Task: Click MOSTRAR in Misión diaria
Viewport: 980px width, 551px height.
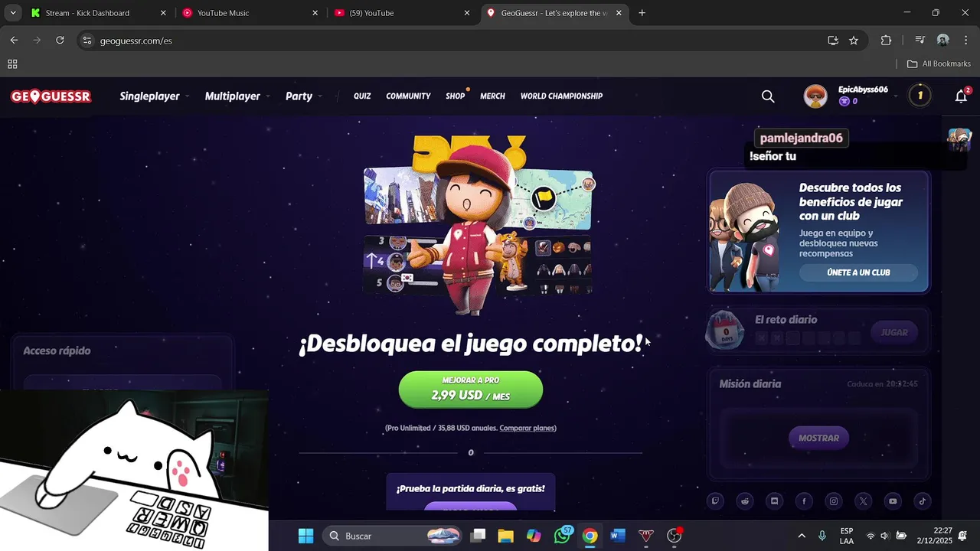Action: (x=818, y=438)
